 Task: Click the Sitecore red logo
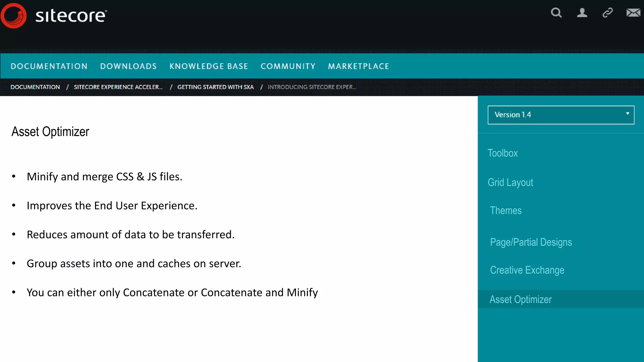point(14,16)
